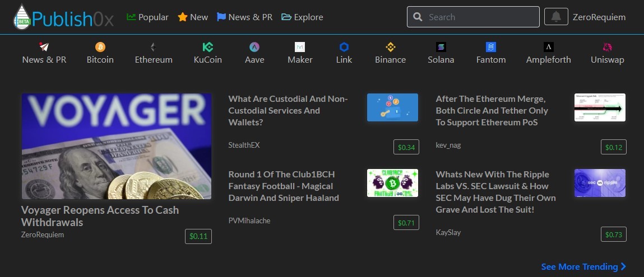Open the custodial wallets article thumbnail
Image resolution: width=644 pixels, height=277 pixels.
pyautogui.click(x=393, y=107)
